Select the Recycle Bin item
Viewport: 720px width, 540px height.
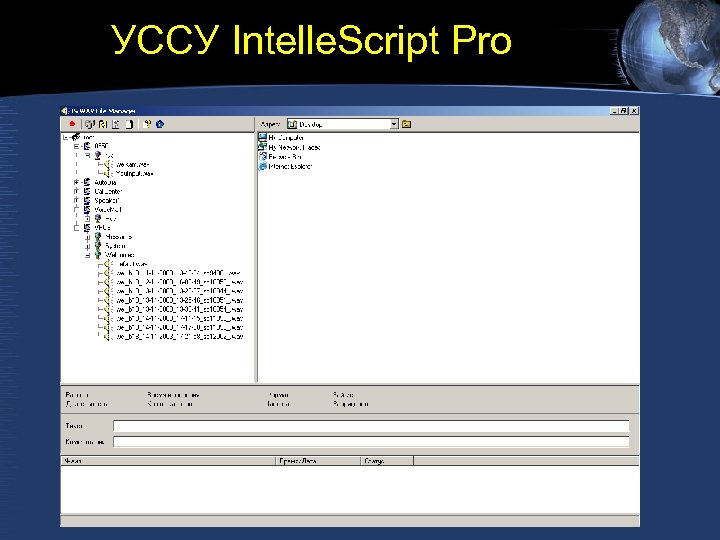(x=280, y=157)
